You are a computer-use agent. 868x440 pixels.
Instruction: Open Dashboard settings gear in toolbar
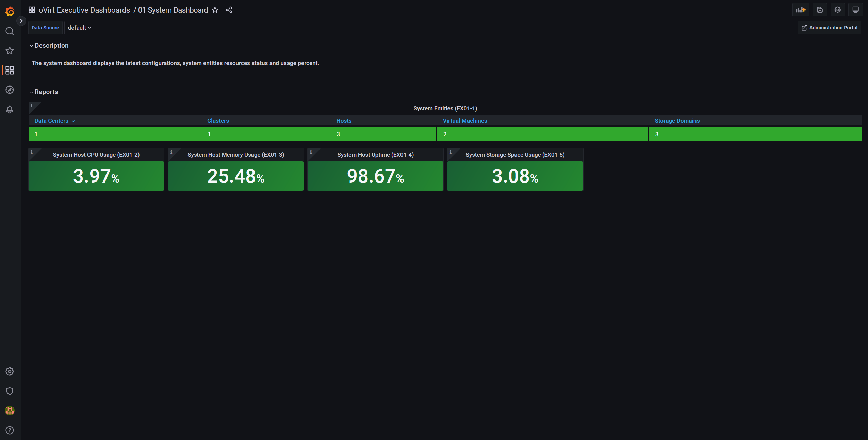pyautogui.click(x=838, y=10)
